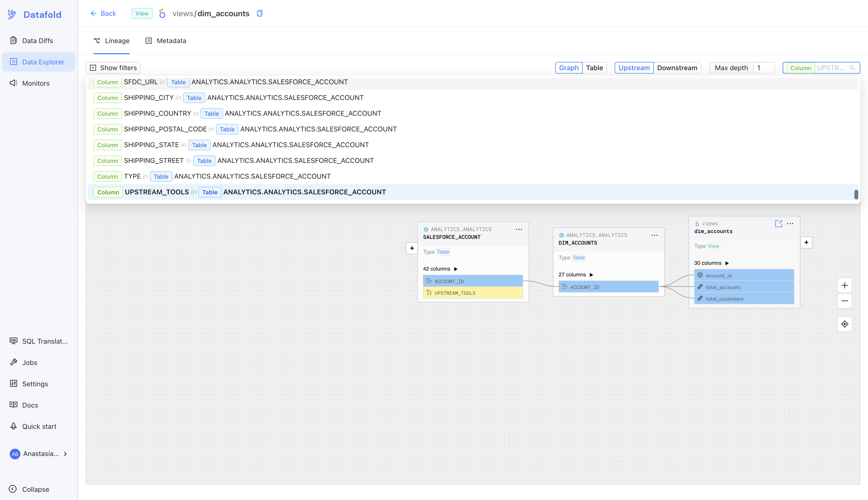Open SQL Translator in the sidebar
The height and width of the screenshot is (500, 868).
coord(39,341)
